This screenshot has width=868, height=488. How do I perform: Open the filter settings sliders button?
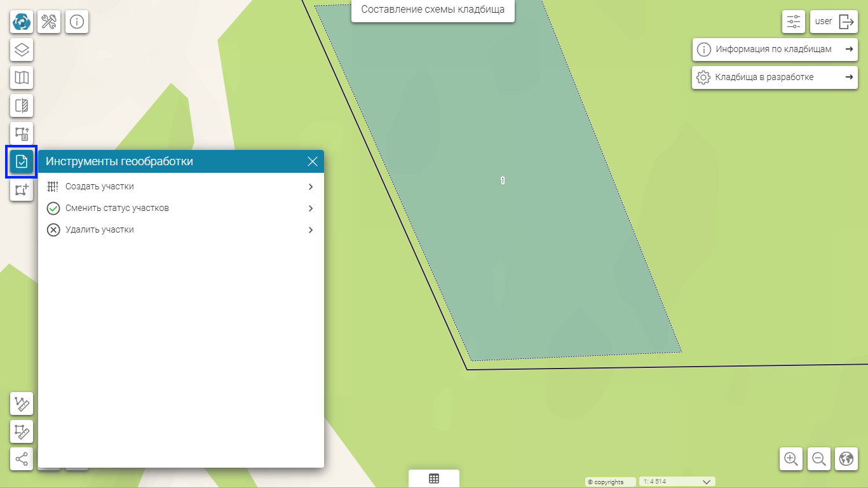pyautogui.click(x=794, y=22)
